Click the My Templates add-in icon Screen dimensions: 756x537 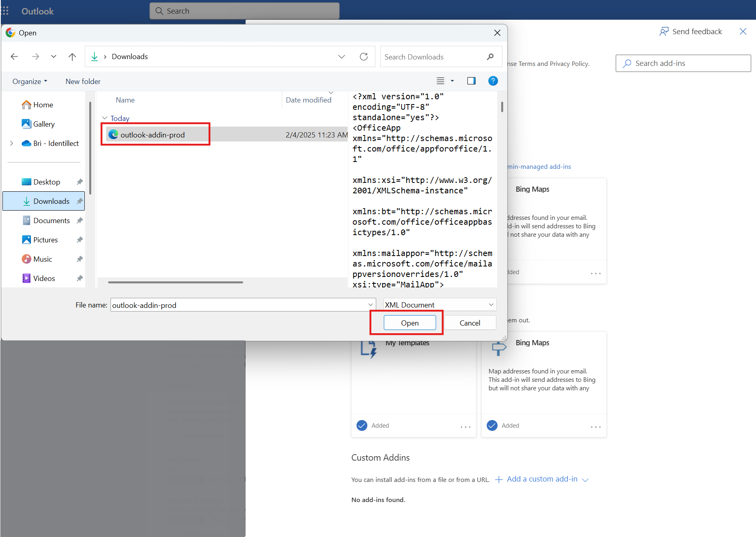tap(369, 348)
